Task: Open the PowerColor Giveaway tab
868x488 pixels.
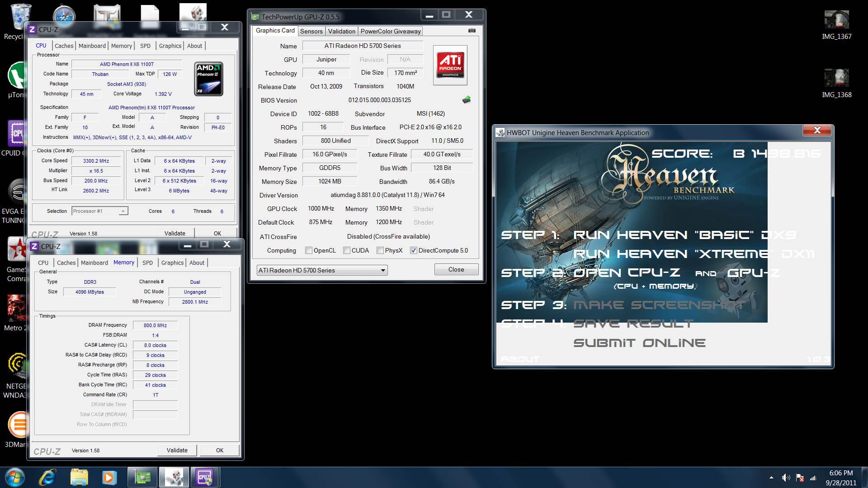Action: 391,31
